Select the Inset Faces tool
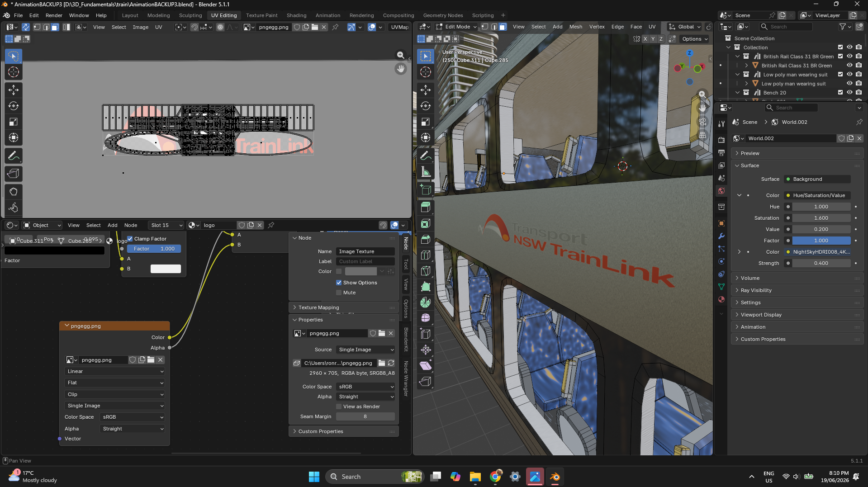 426,223
